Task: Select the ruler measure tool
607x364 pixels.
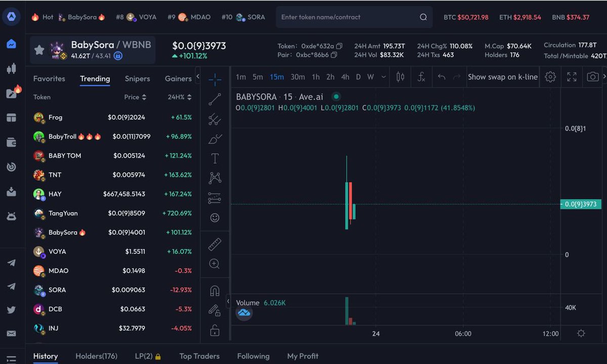Action: [x=215, y=245]
